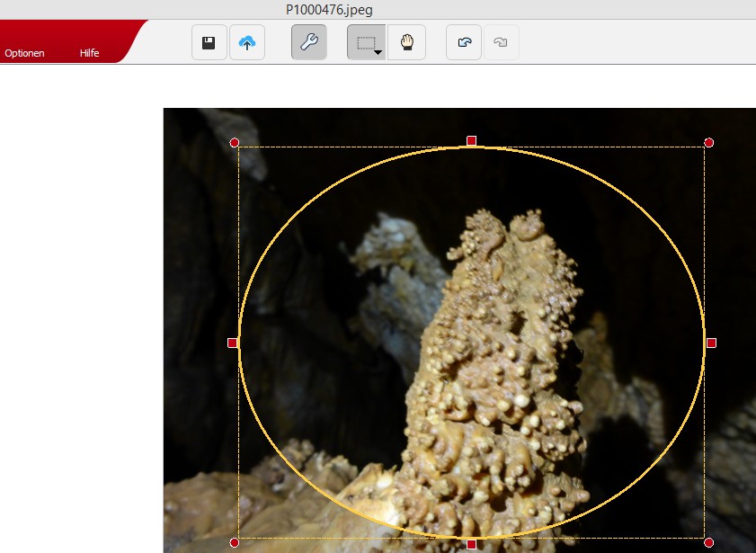Click the stalagmite inside the elliptical selection
The width and height of the screenshot is (756, 553).
(494, 378)
